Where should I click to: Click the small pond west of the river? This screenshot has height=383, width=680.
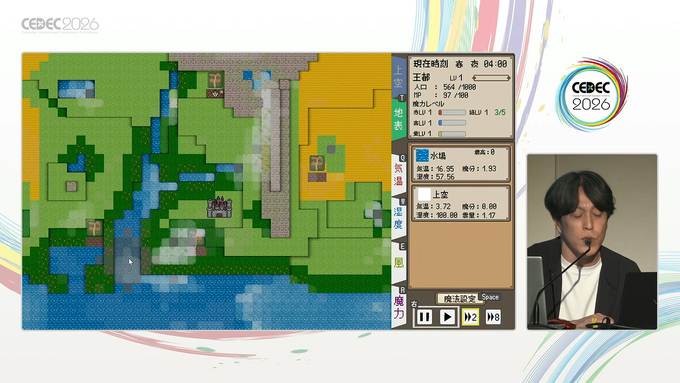pyautogui.click(x=76, y=164)
